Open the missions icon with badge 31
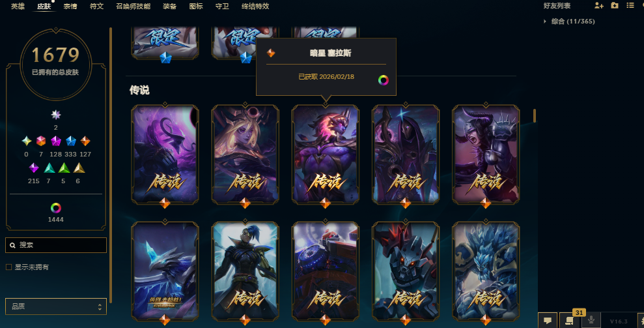 tap(570, 321)
